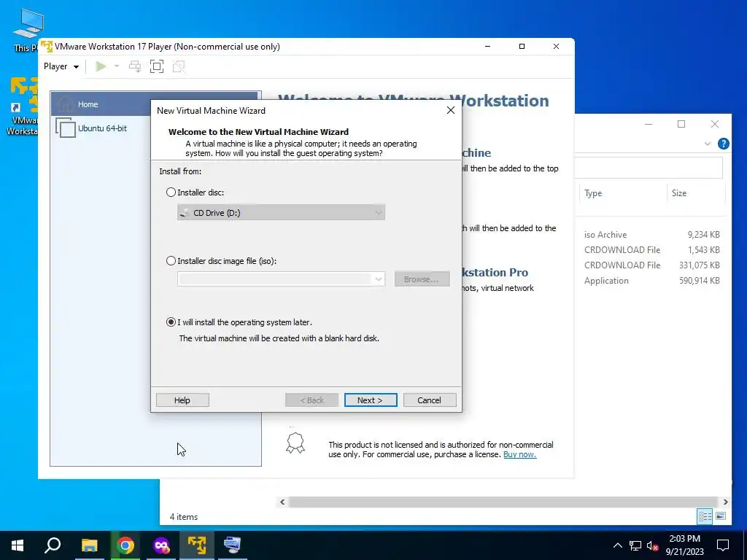Image resolution: width=747 pixels, height=560 pixels.
Task: Click the taskbar Search magnifier icon
Action: tap(53, 545)
